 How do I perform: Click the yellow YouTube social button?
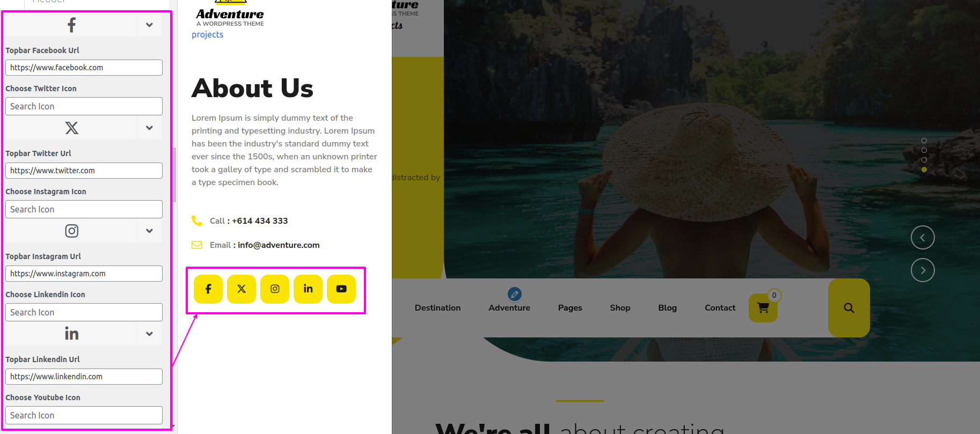coord(341,289)
